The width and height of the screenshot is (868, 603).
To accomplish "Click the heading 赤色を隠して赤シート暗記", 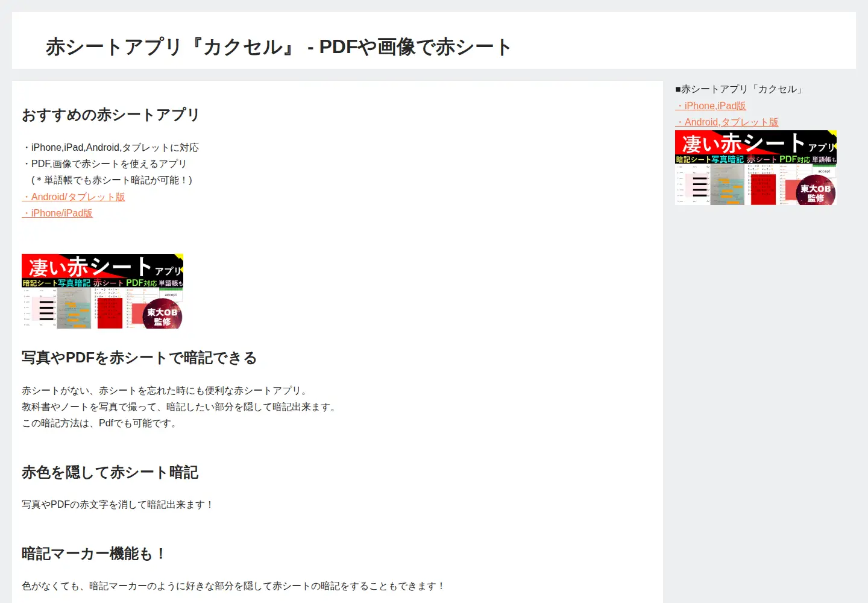I will click(110, 472).
